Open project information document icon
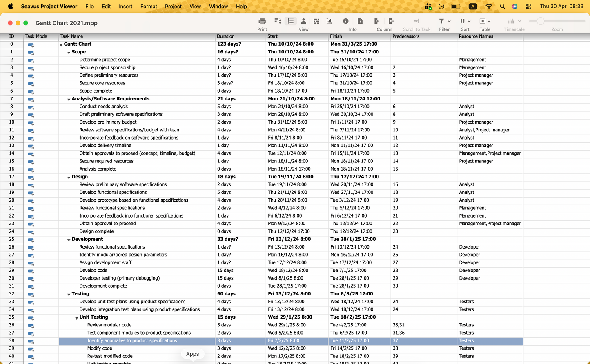This screenshot has height=364, width=590. [360, 21]
